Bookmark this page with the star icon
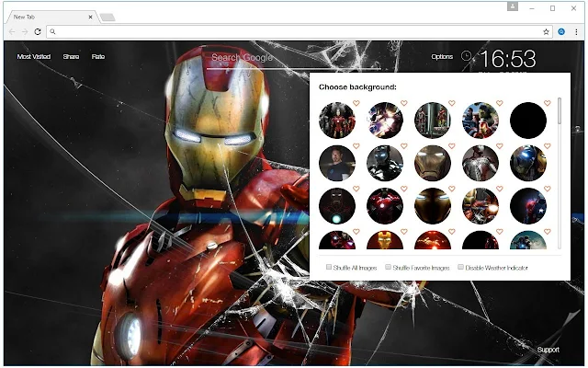 (x=546, y=32)
